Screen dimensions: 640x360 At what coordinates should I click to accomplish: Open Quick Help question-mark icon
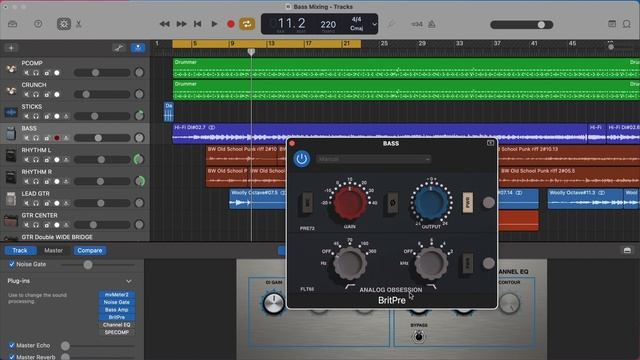(38, 24)
